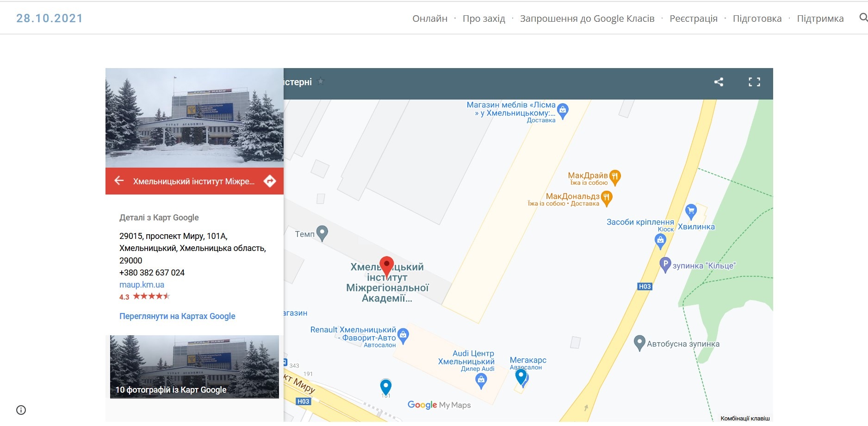Viewport: 868px width, 426px height.
Task: Click Переглянути на Картах Google link
Action: click(177, 316)
